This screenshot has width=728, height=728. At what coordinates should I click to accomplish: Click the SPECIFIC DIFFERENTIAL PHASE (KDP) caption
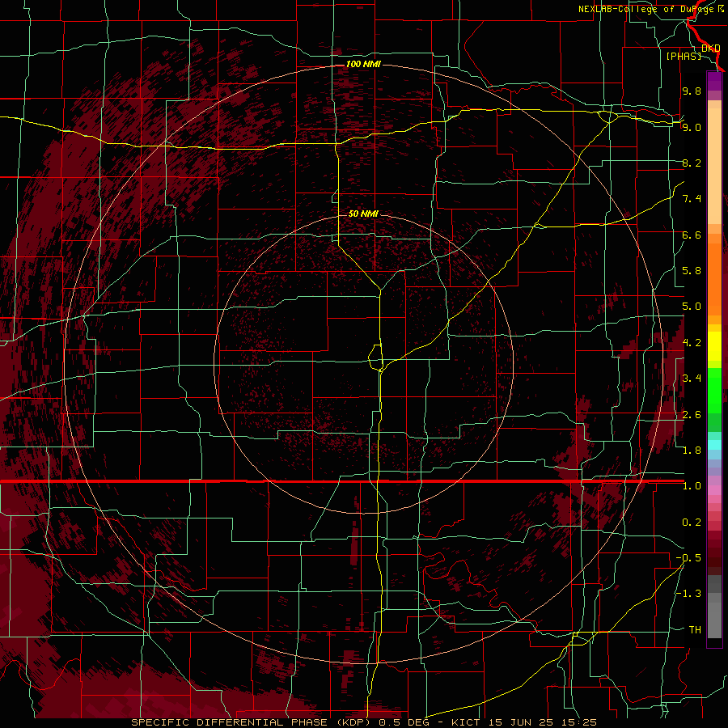pyautogui.click(x=250, y=722)
